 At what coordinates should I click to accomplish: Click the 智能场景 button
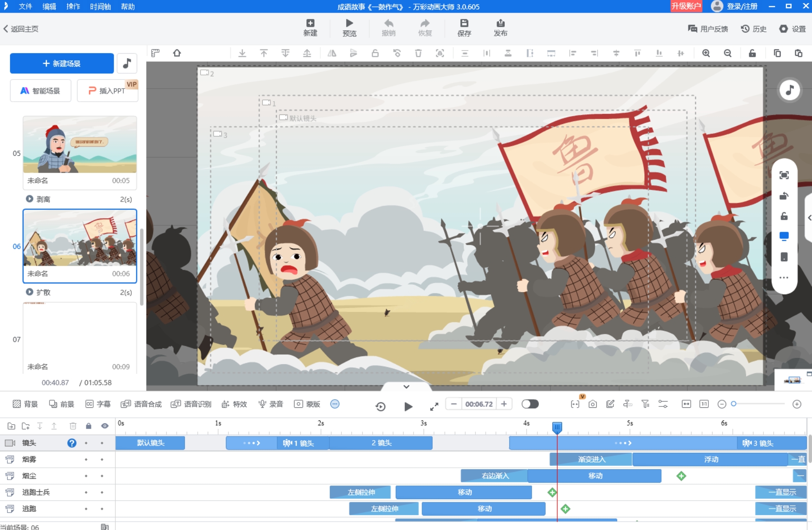(x=40, y=90)
